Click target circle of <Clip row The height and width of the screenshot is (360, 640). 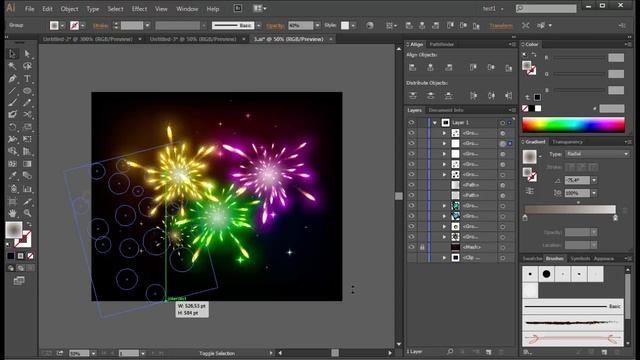(502, 258)
